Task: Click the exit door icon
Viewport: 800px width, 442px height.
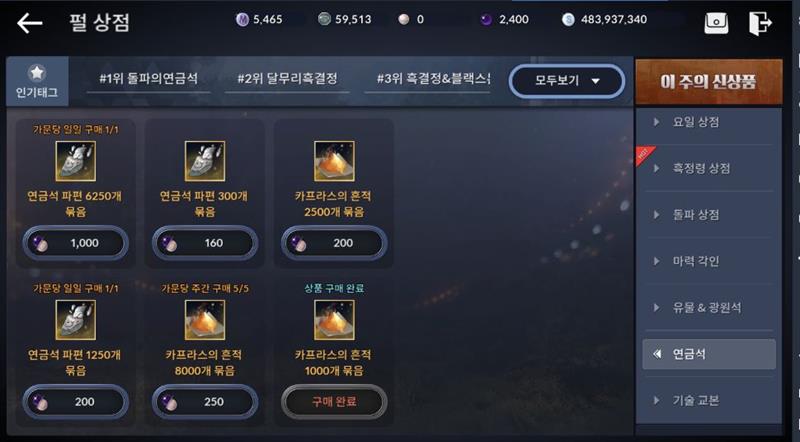Action: tap(760, 23)
